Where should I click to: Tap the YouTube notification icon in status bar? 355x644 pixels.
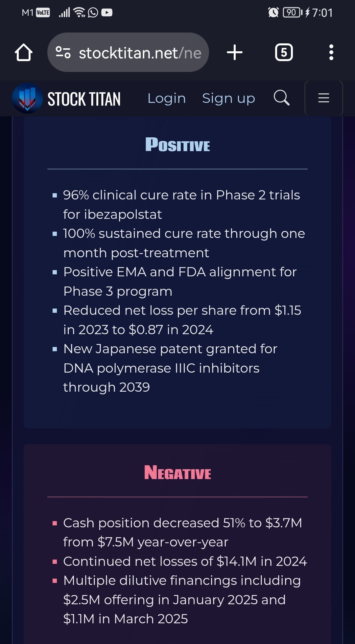[x=107, y=12]
